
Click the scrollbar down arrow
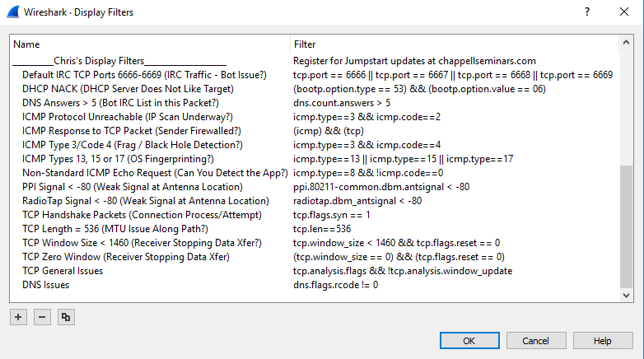[x=626, y=296]
